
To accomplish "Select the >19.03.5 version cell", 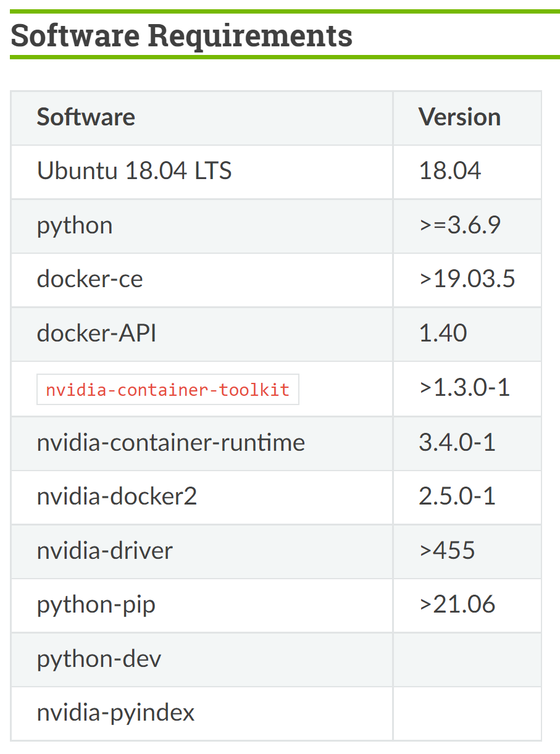I will pyautogui.click(x=467, y=279).
